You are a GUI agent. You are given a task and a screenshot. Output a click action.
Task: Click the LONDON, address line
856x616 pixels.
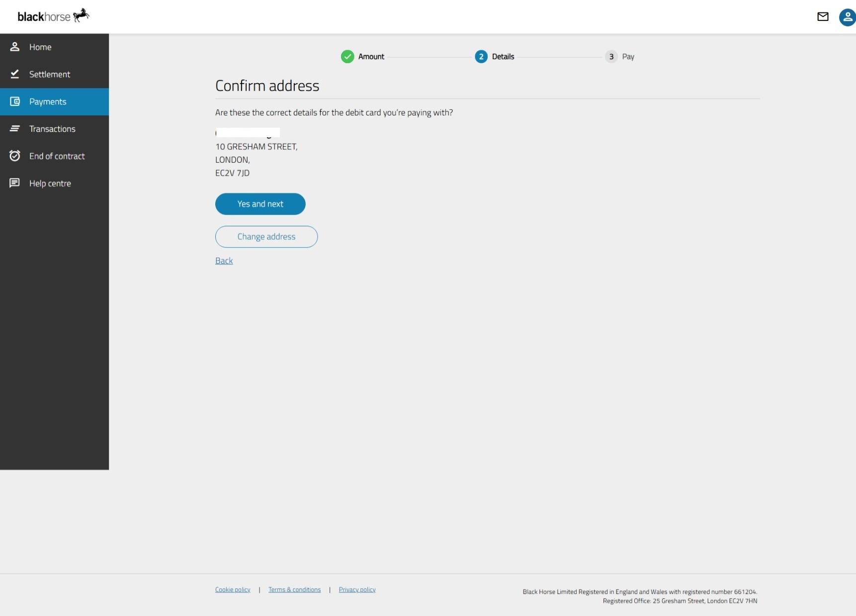(233, 160)
